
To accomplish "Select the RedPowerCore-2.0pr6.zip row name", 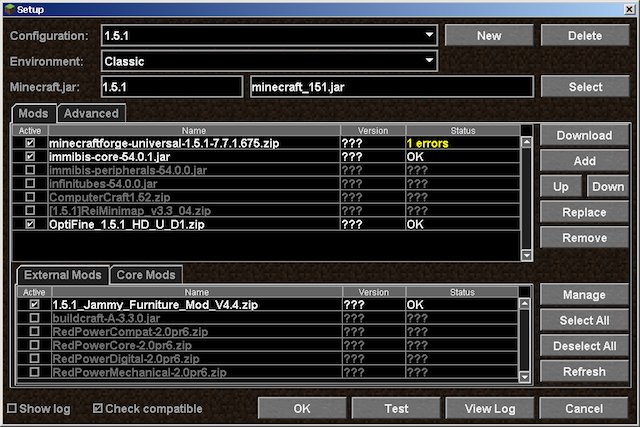I will [122, 345].
